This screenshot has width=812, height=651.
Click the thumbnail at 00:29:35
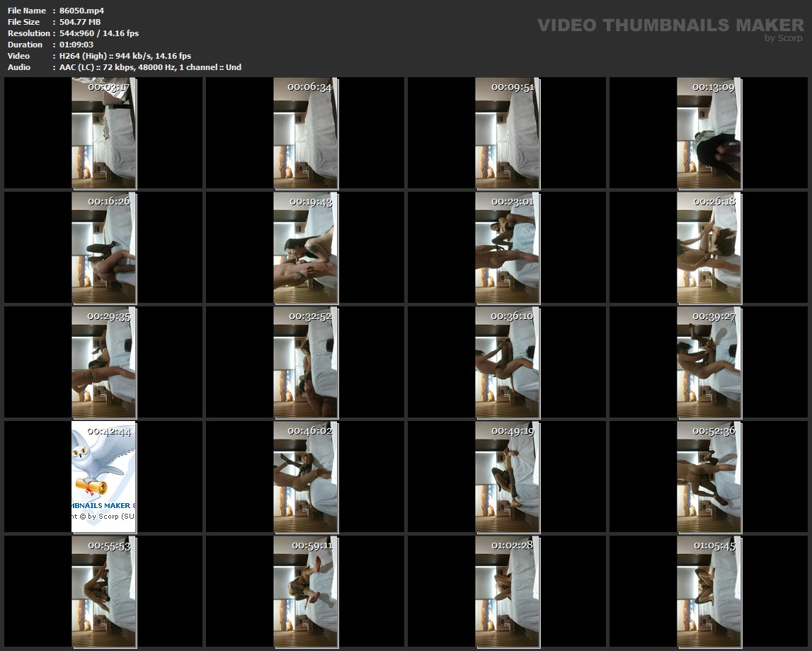104,362
